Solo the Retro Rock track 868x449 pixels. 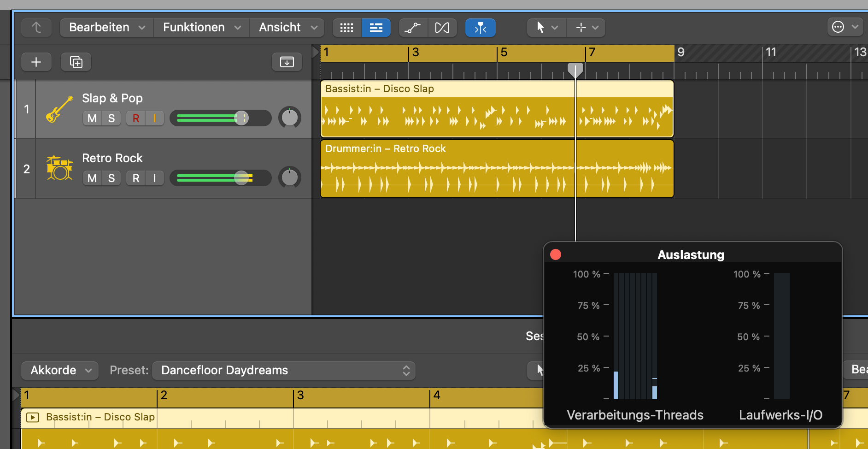point(111,178)
